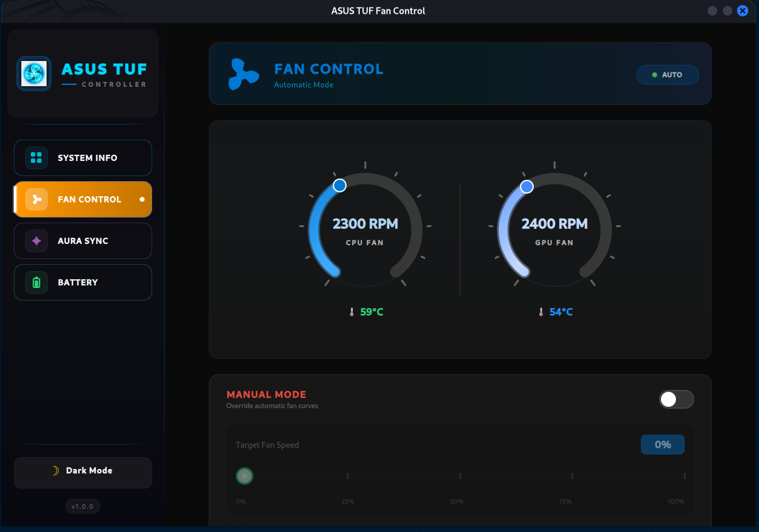Close the window with blue X button
Image resolution: width=759 pixels, height=532 pixels.
pos(743,11)
